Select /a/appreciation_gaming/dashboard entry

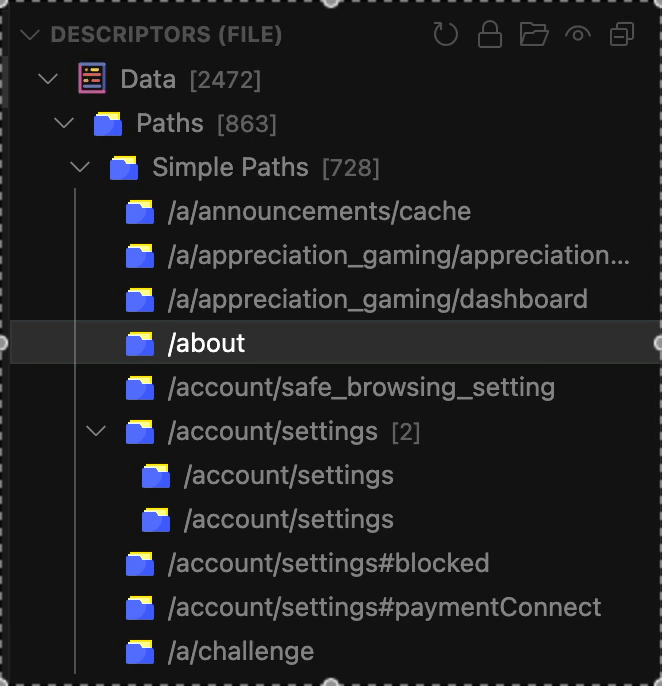(x=377, y=300)
